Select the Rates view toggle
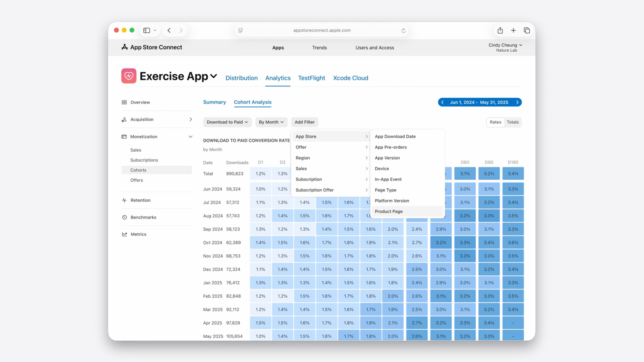This screenshot has height=362, width=644. point(495,122)
